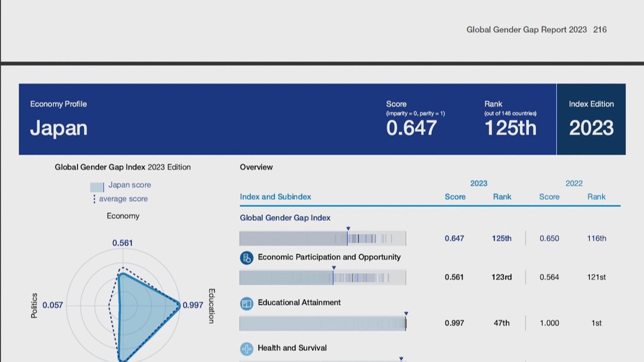Click the 0.997 Education value on radar chart
The width and height of the screenshot is (644, 362).
[x=193, y=305]
